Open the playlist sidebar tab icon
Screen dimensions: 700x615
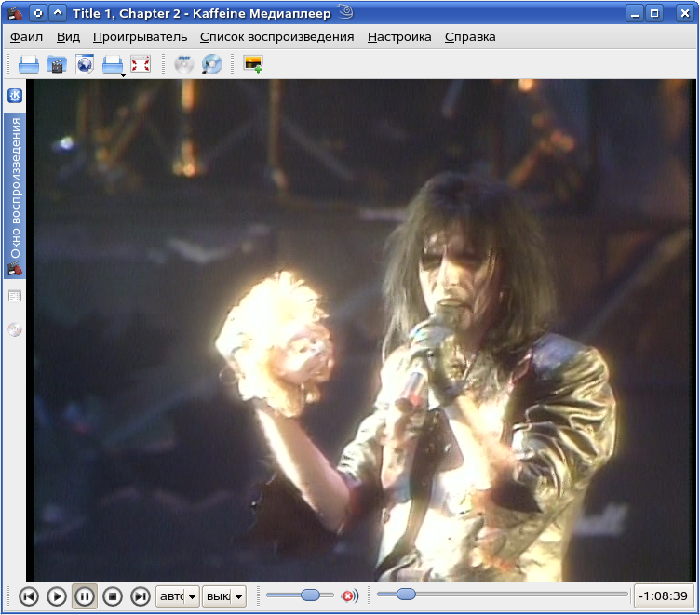tap(15, 296)
